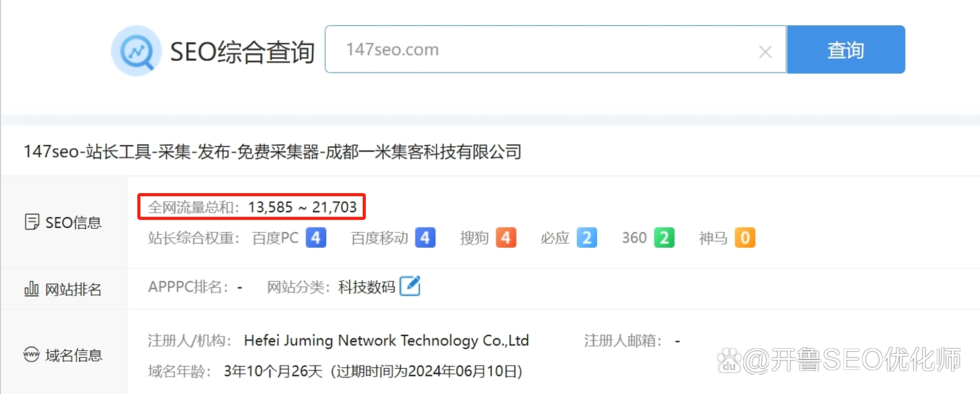Viewport: 980px width, 394px height.
Task: Click the 全网流量总和 traffic value
Action: click(302, 207)
